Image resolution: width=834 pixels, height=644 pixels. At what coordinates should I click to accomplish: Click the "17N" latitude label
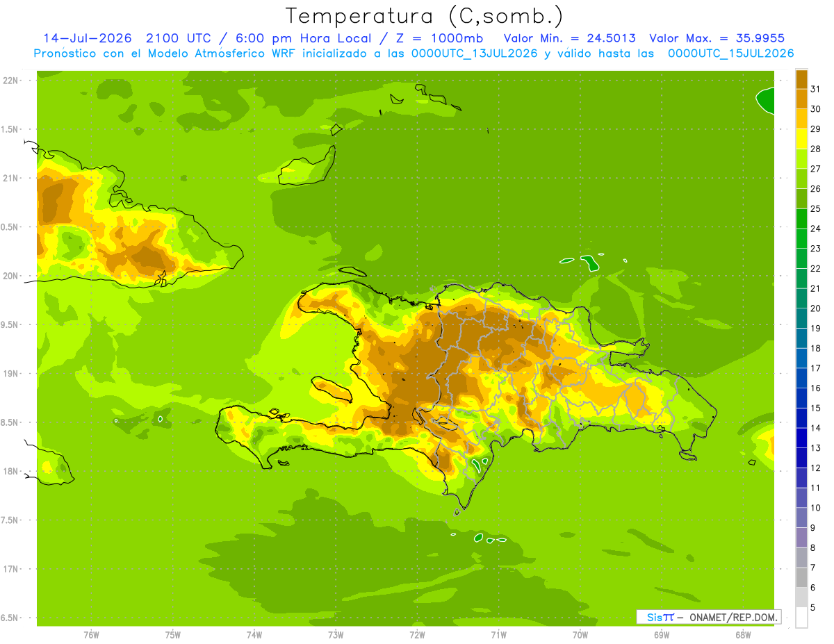11,569
